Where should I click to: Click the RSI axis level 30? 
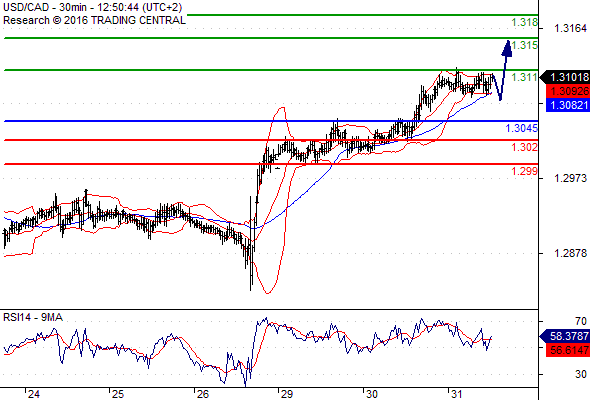(x=581, y=374)
